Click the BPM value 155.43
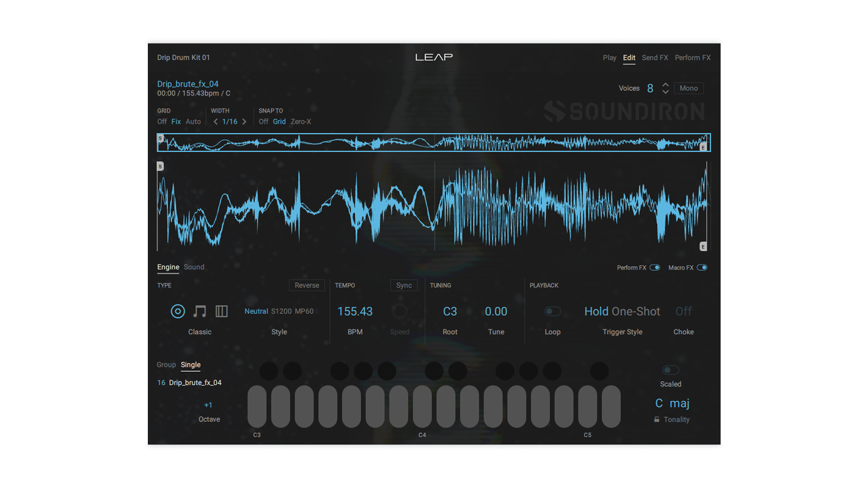 point(355,311)
